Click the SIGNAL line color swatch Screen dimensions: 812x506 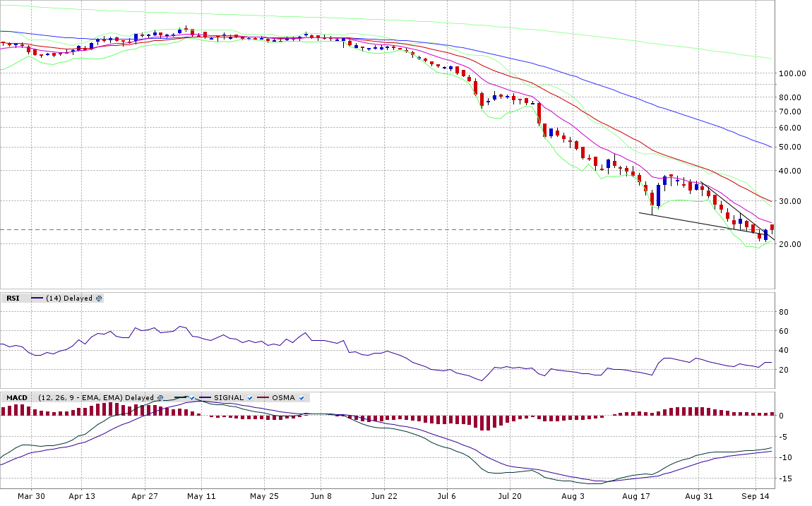(x=205, y=397)
